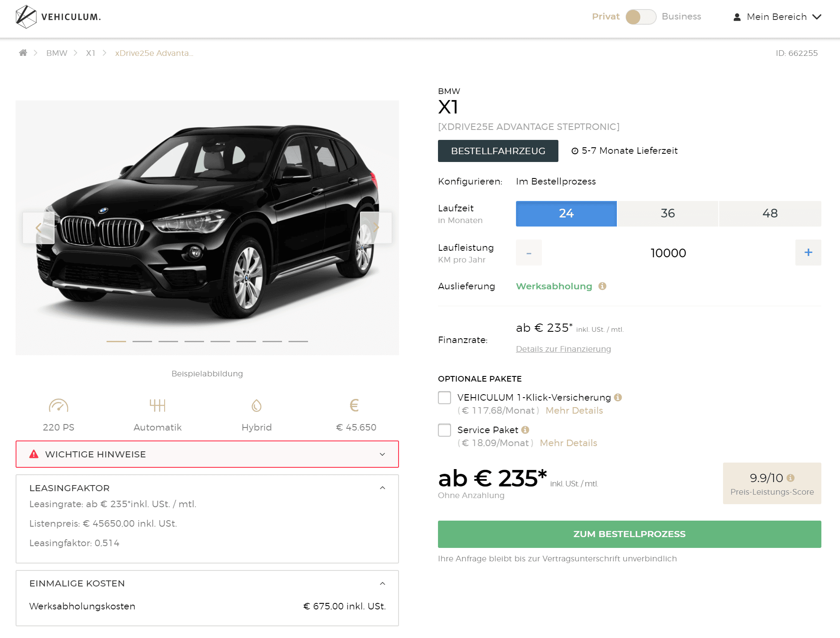Select 36 months Laufzeit
Image resolution: width=840 pixels, height=638 pixels.
pyautogui.click(x=668, y=214)
